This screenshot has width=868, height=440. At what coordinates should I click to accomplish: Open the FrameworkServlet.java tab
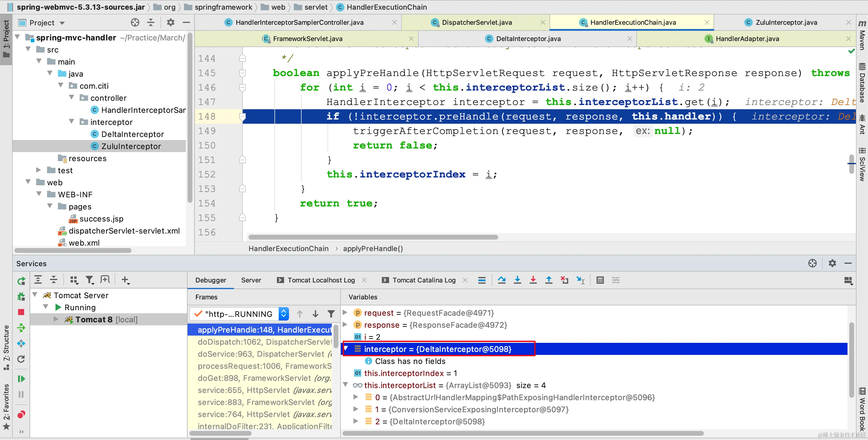click(x=307, y=38)
